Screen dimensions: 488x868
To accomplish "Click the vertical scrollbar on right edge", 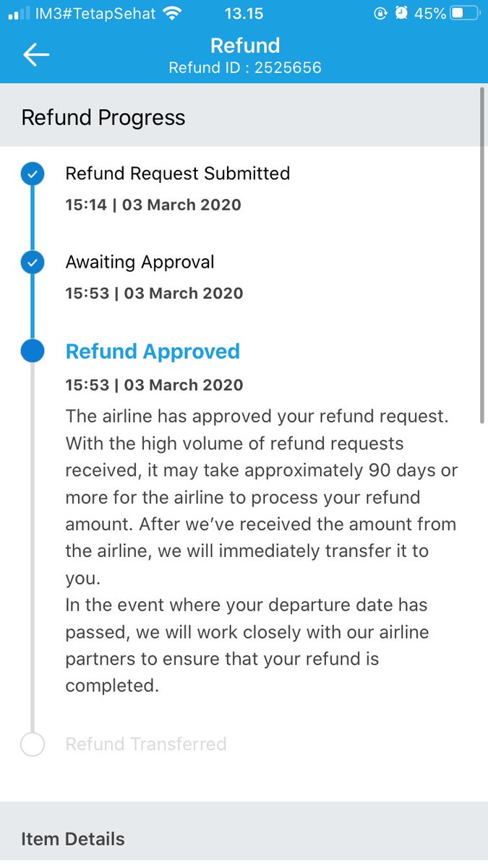I will 482,255.
